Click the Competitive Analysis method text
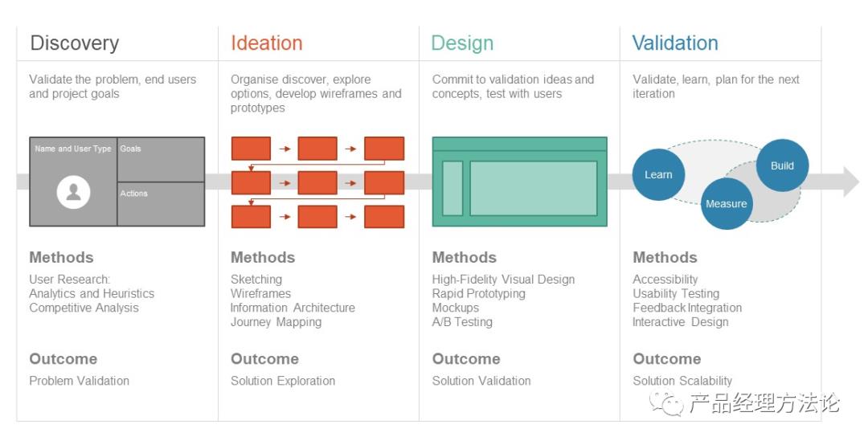 click(x=84, y=308)
